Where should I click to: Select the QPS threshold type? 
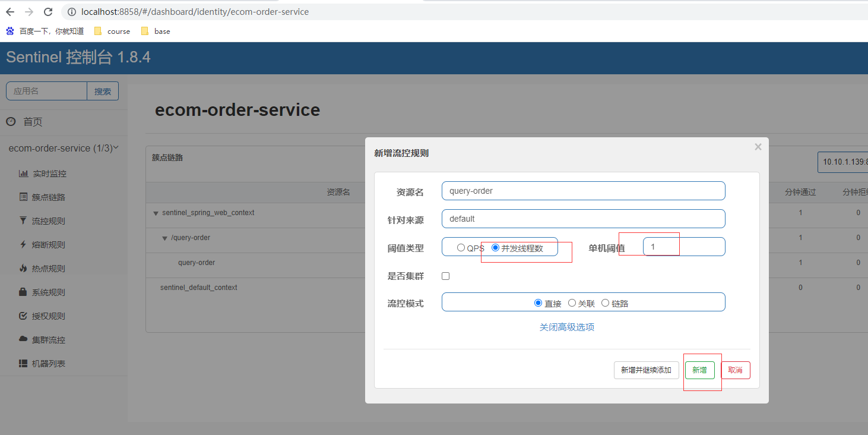coord(461,248)
